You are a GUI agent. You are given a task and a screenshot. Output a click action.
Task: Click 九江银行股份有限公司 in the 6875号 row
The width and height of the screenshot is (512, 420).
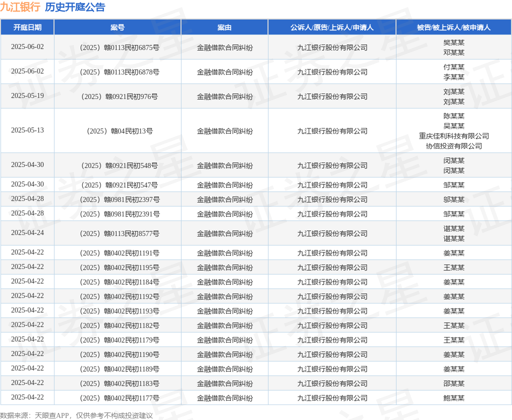click(332, 47)
